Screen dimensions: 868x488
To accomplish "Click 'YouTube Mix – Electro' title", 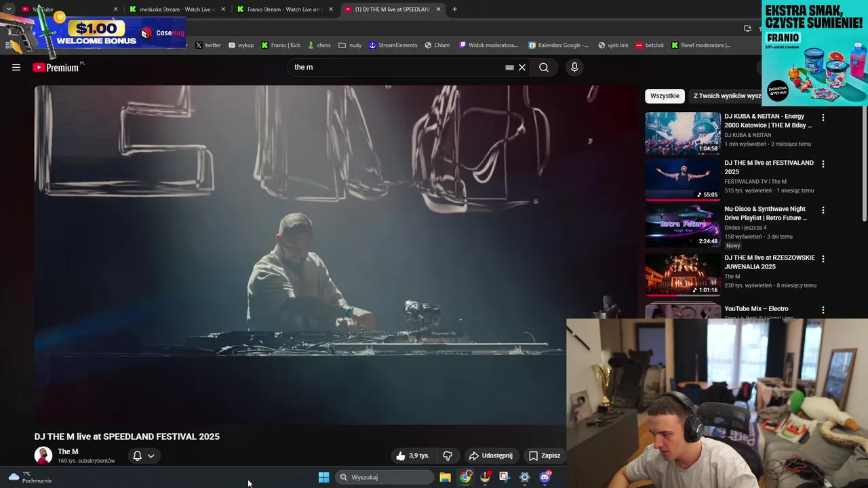I will click(756, 309).
